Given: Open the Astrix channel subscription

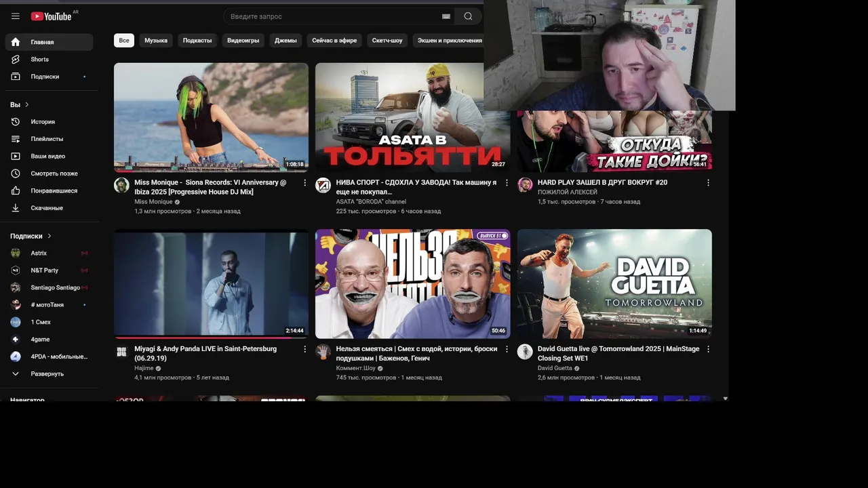Looking at the screenshot, I should pos(49,253).
